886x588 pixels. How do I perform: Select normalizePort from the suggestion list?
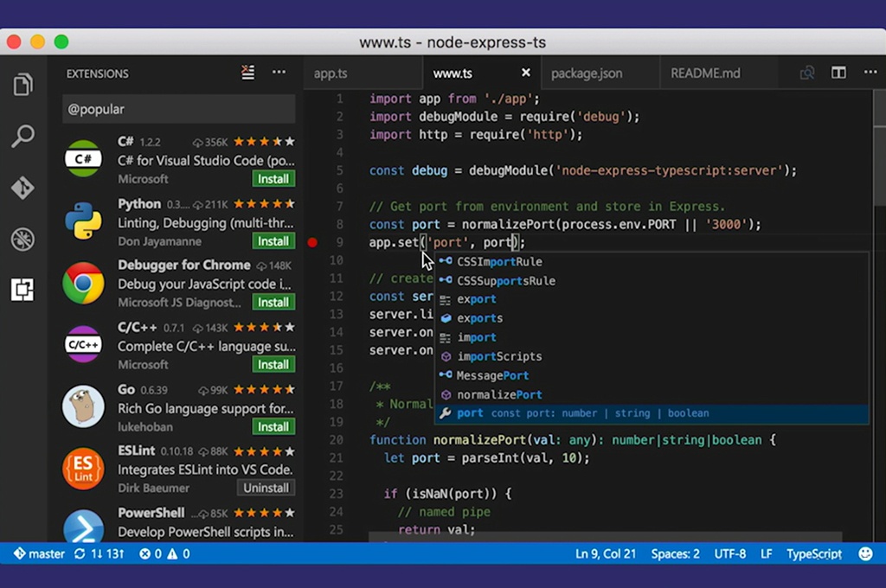point(499,394)
